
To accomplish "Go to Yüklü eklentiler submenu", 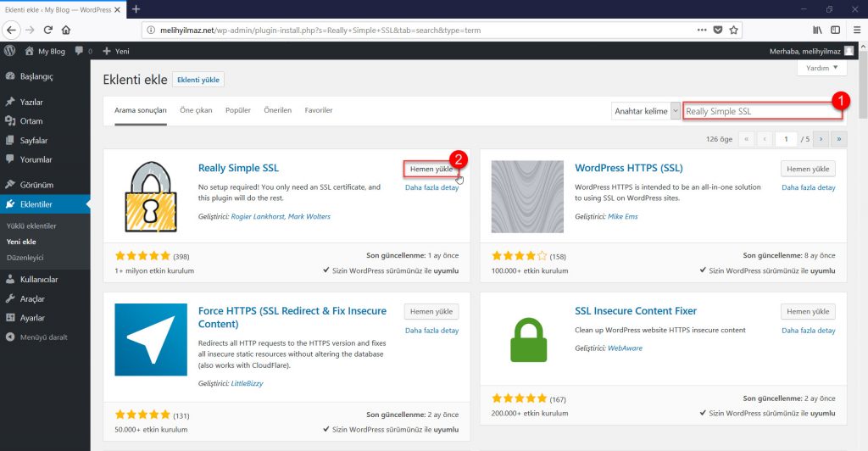I will pos(31,225).
